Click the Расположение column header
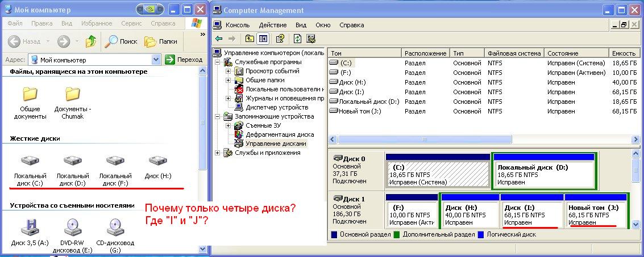This screenshot has width=644, height=257. 426,53
